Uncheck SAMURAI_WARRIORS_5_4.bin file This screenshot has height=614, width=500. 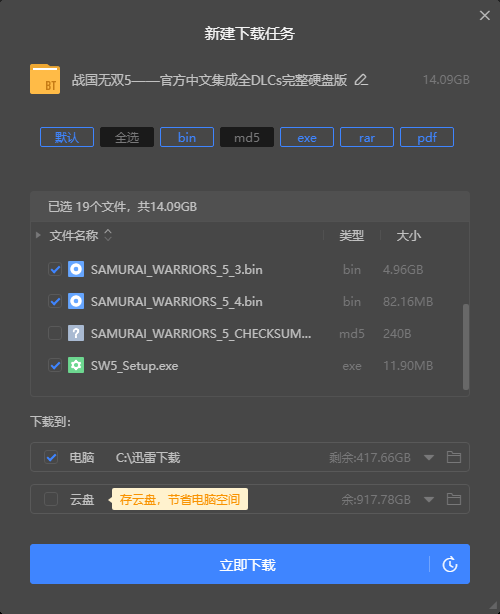(55, 302)
